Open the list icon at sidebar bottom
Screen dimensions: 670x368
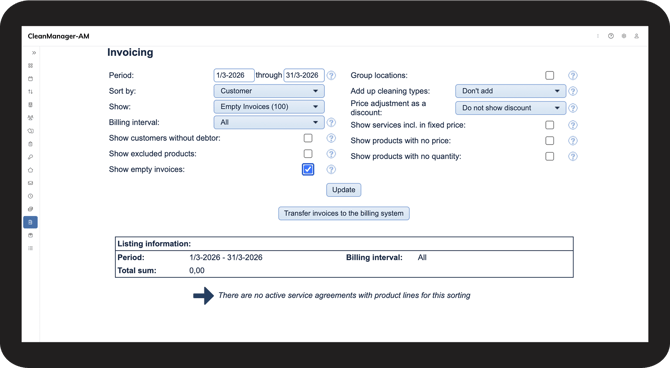(x=30, y=248)
